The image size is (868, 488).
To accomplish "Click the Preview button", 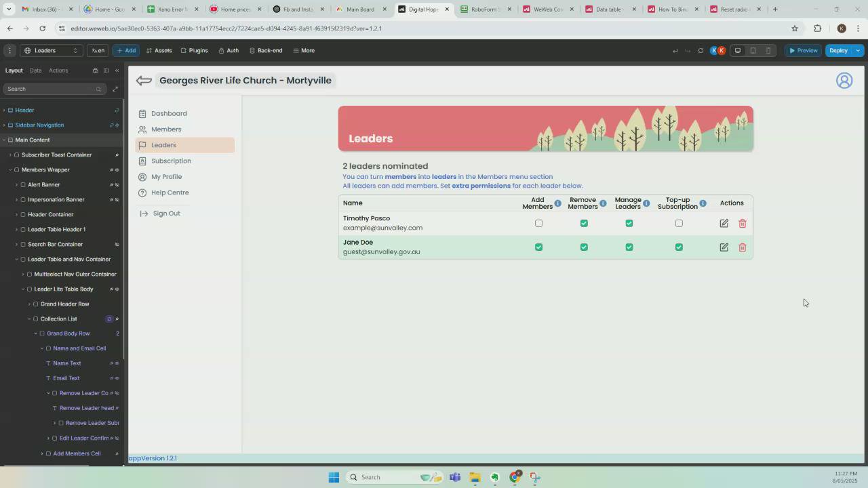I will pos(803,50).
